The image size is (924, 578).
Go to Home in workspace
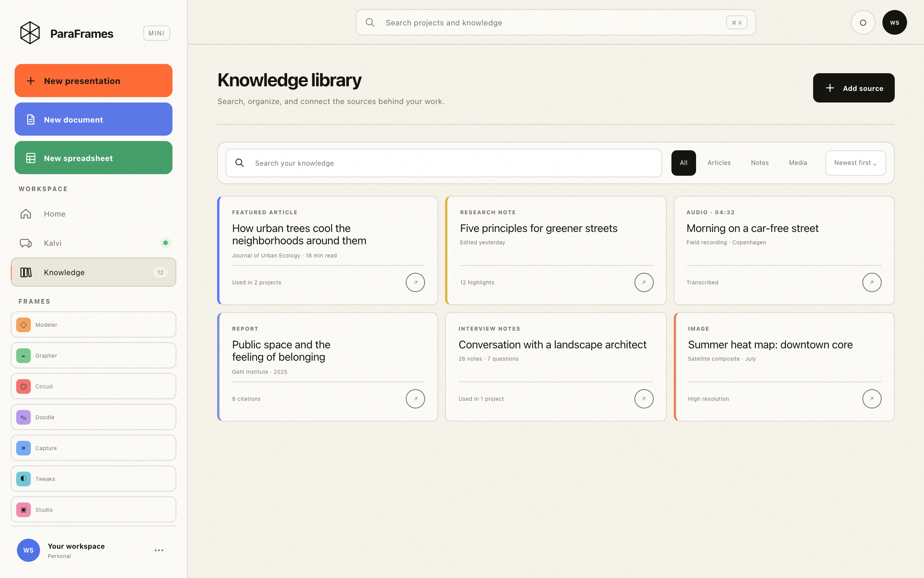94,214
